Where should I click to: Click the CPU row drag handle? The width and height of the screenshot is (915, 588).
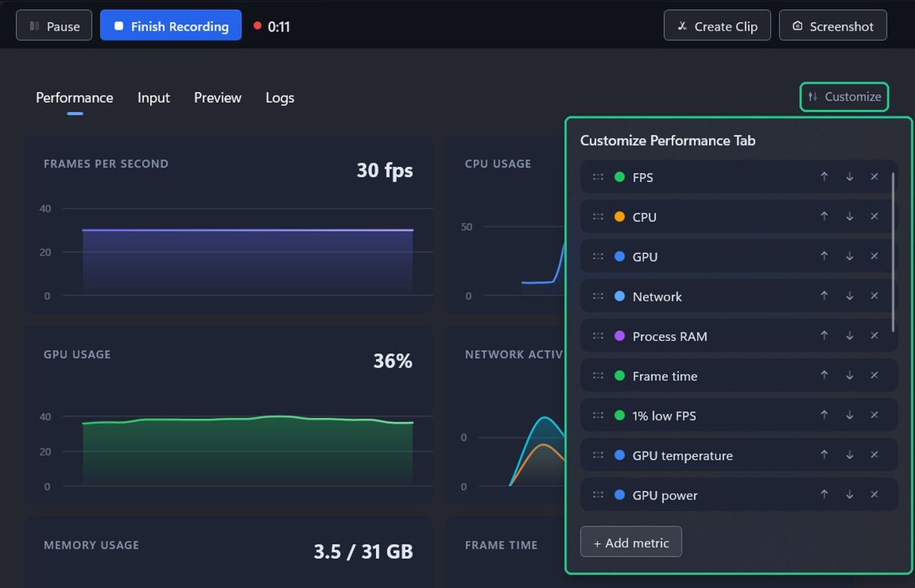click(599, 217)
